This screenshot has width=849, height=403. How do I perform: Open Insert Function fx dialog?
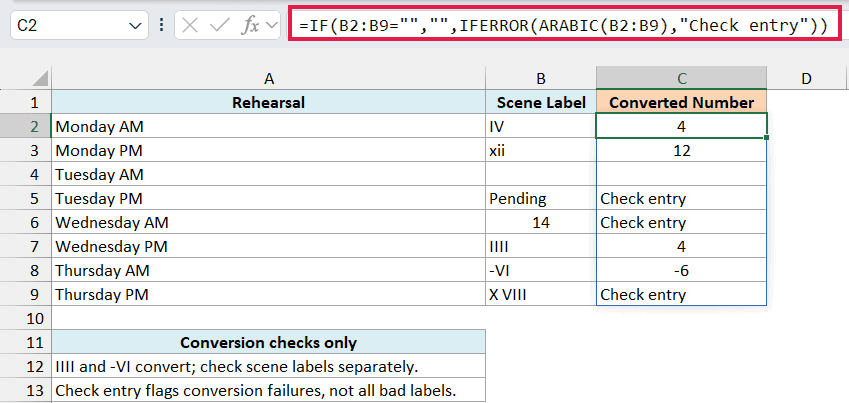[250, 26]
